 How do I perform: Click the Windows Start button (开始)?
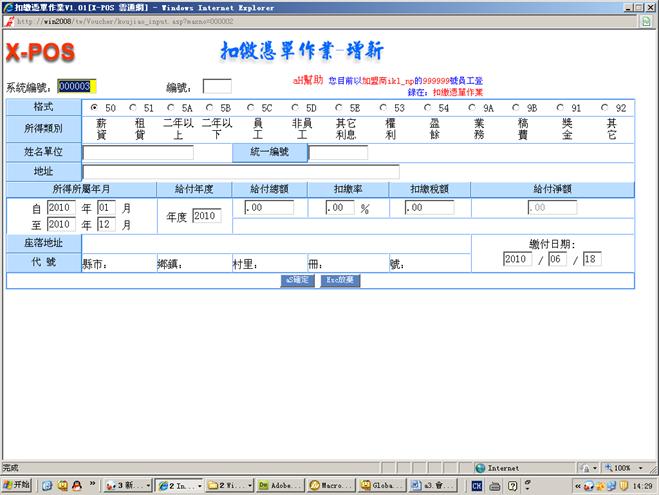[x=17, y=485]
